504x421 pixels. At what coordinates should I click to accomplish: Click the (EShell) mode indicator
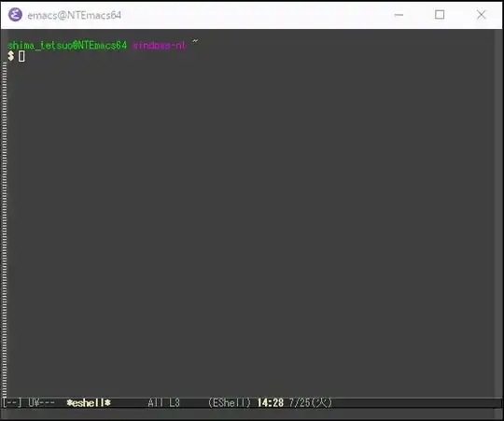230,402
